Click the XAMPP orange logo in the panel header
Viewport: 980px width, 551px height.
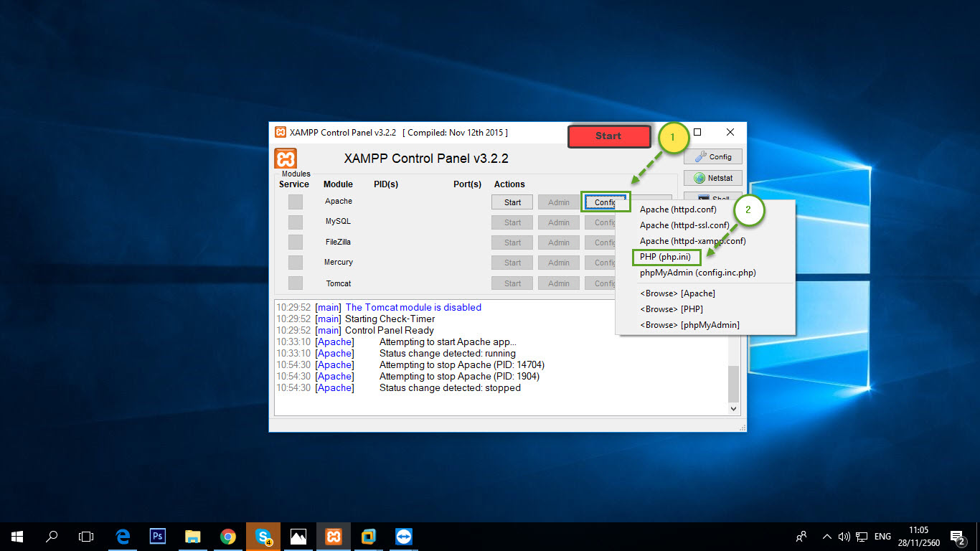[286, 159]
